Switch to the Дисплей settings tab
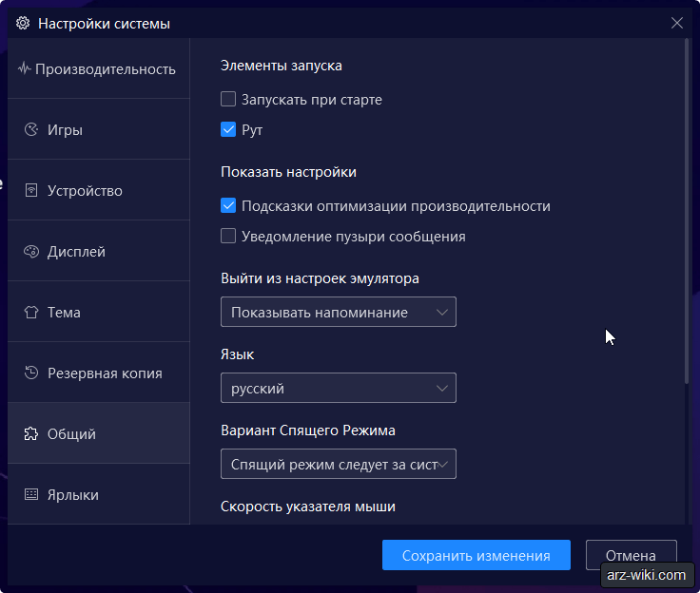The width and height of the screenshot is (700, 593). pos(99,251)
